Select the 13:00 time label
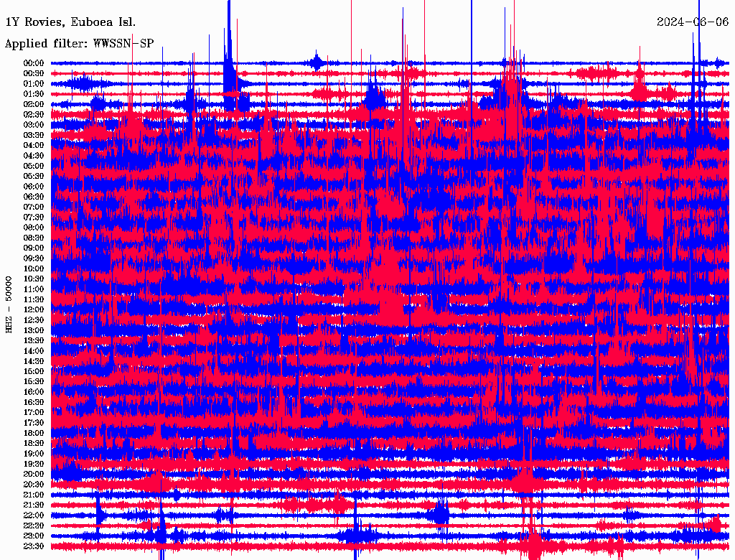 34,330
